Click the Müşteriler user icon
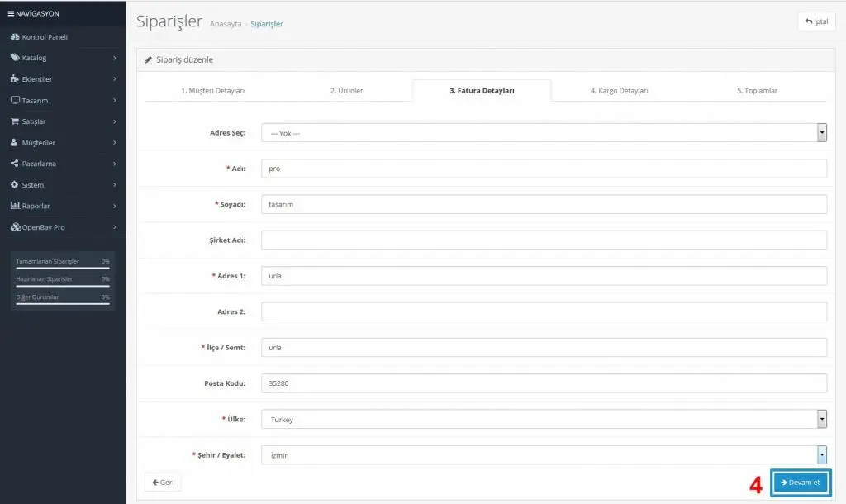846x504 pixels. coord(15,142)
